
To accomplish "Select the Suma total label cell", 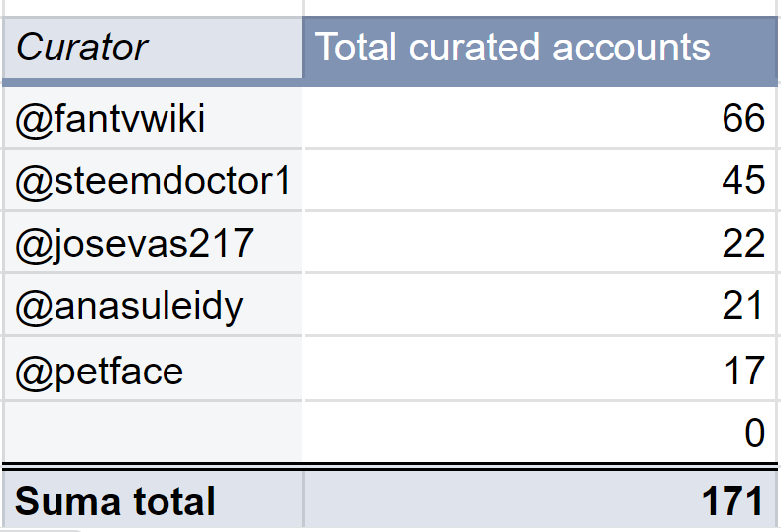I will [x=152, y=500].
